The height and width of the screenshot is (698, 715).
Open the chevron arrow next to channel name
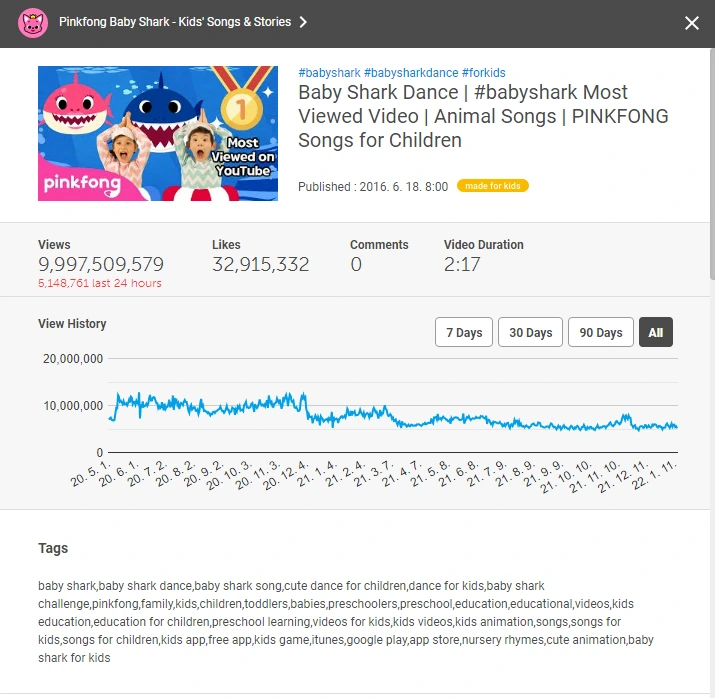[303, 22]
